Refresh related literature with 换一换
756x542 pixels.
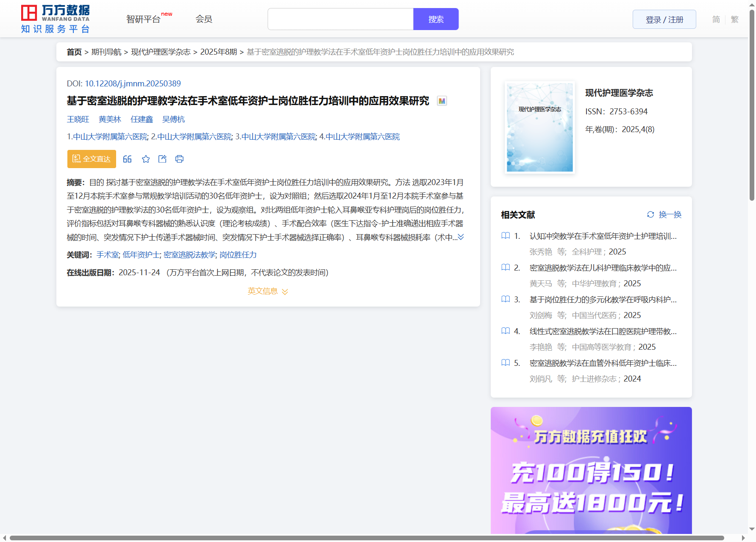[x=664, y=215]
